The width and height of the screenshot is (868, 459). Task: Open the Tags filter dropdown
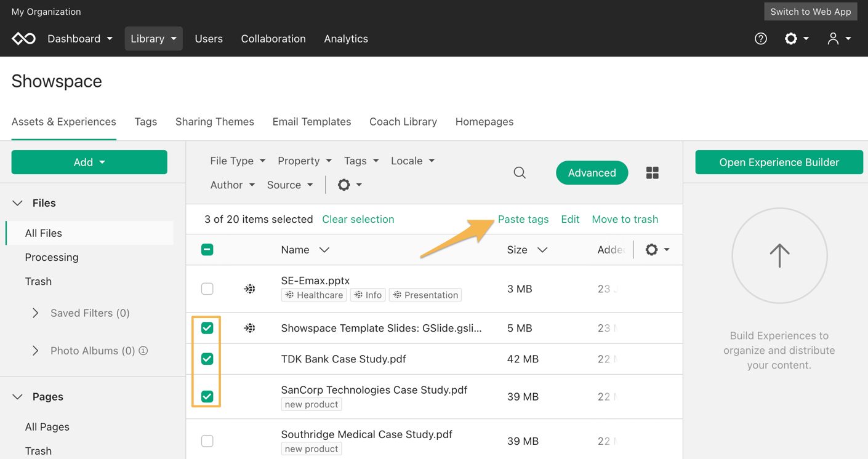tap(361, 161)
